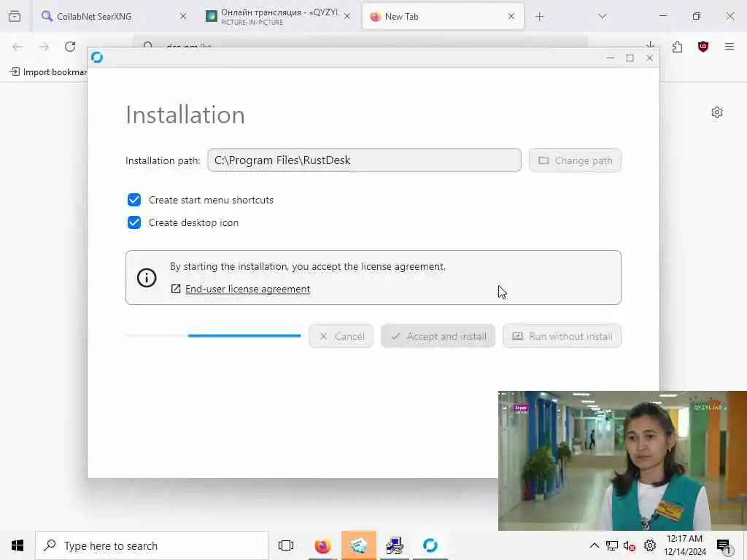Click the settings gear tray icon
The width and height of the screenshot is (747, 560).
650,545
